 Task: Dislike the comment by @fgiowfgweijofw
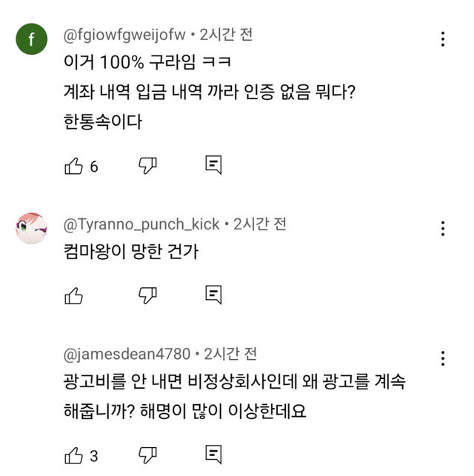(x=148, y=166)
